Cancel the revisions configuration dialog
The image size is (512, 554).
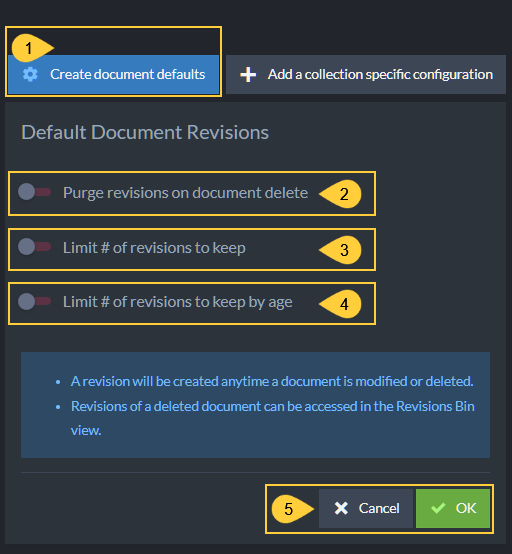point(366,508)
